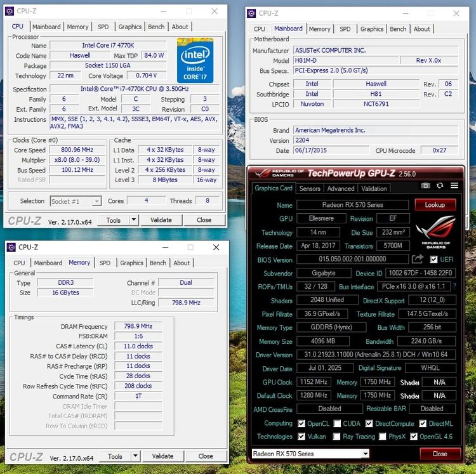Take a GPU-Z screenshot with camera icon
476x474 pixels.
pos(425,185)
